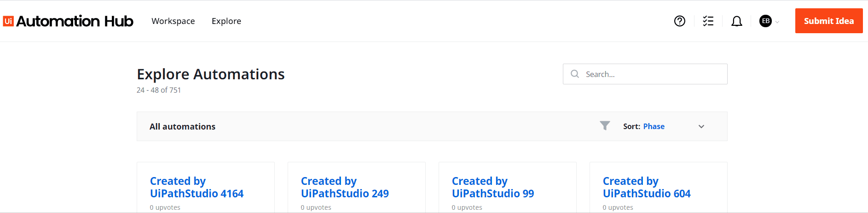
Task: Expand the Sort chevron dropdown
Action: coord(701,126)
